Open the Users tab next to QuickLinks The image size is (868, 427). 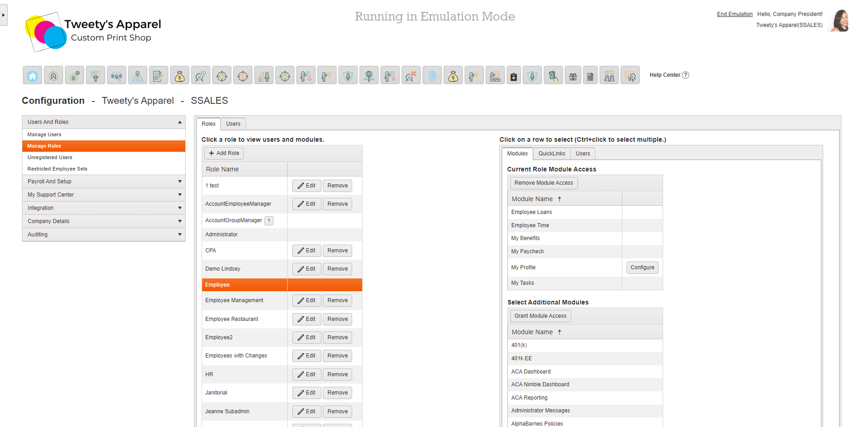[x=583, y=154]
